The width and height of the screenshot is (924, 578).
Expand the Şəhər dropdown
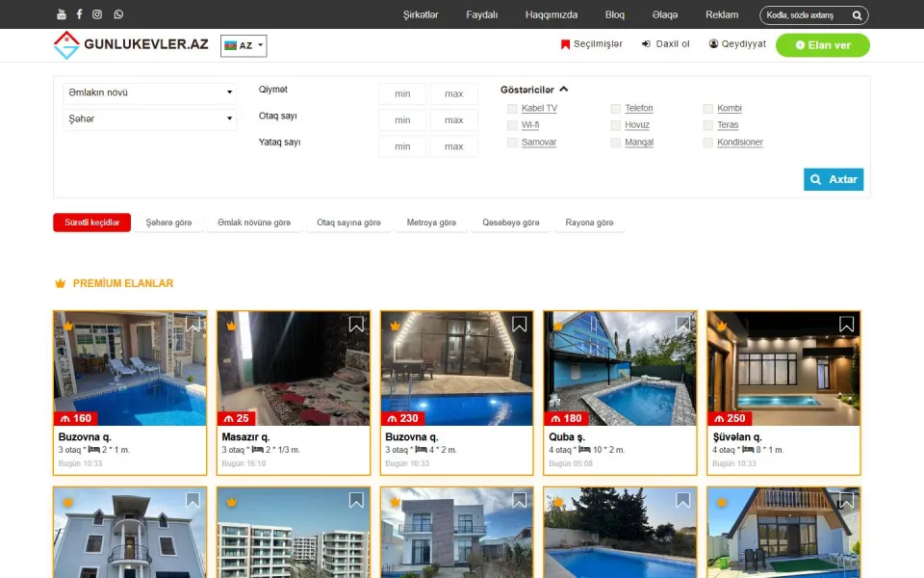click(150, 119)
